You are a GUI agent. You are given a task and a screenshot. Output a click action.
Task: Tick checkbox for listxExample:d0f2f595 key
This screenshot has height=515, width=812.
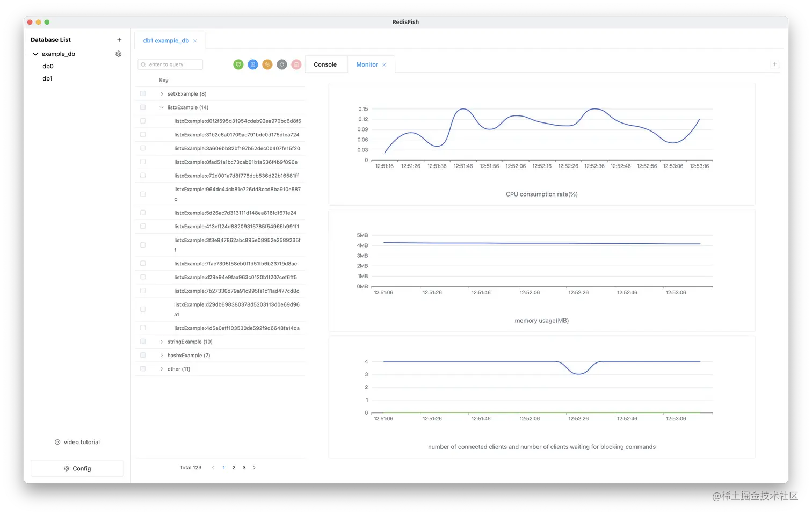click(143, 121)
